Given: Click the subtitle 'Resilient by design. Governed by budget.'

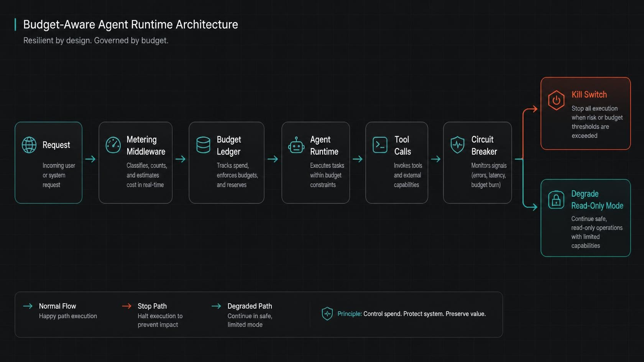Looking at the screenshot, I should pyautogui.click(x=96, y=40).
